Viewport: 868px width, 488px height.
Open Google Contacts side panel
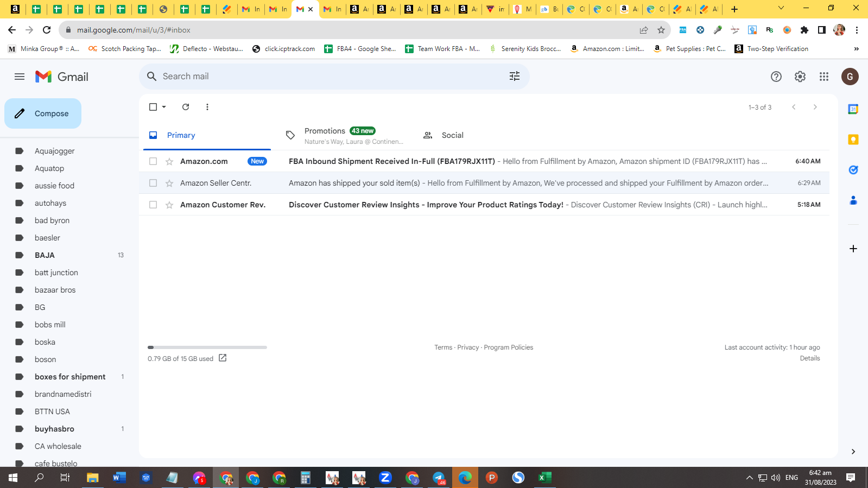coord(853,200)
